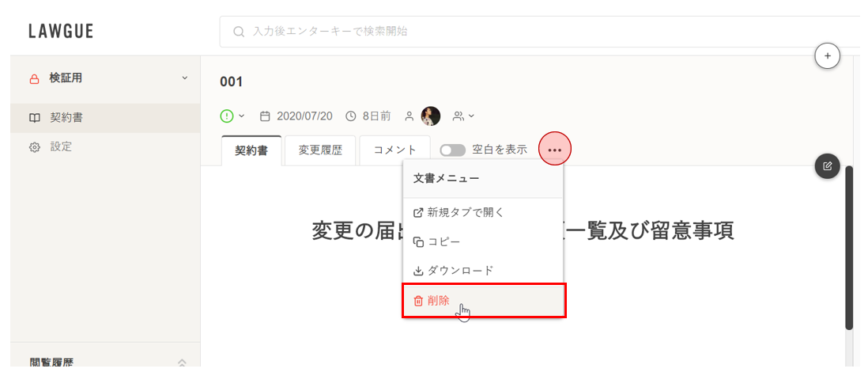The height and width of the screenshot is (376, 868).
Task: Click the clock icon beside 8日前
Action: click(x=351, y=116)
